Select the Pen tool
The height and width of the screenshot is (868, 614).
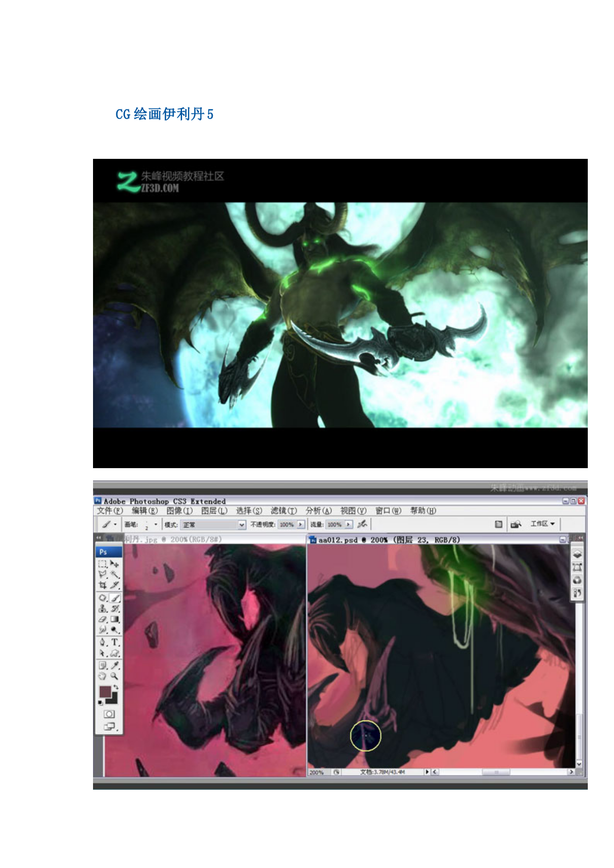tap(102, 642)
